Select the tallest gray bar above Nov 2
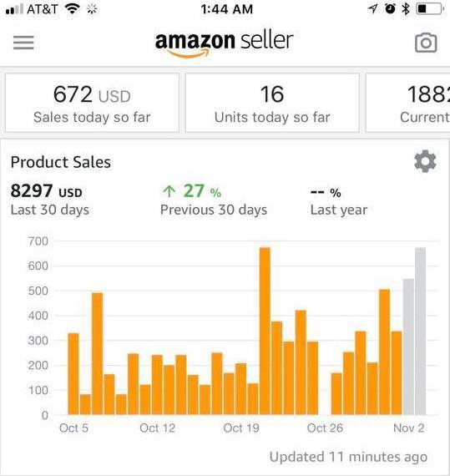The image size is (450, 476). [x=420, y=331]
